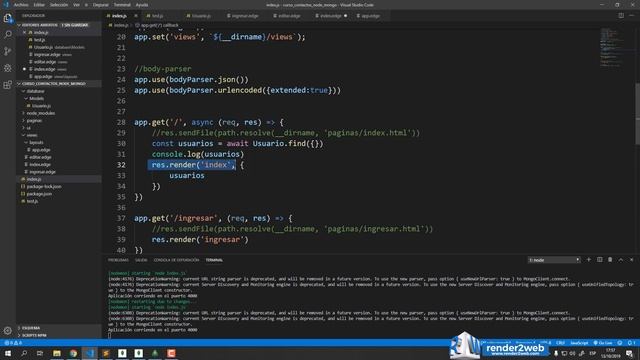Show the Consola de depuración tab
640x360 pixels.
tap(176, 260)
